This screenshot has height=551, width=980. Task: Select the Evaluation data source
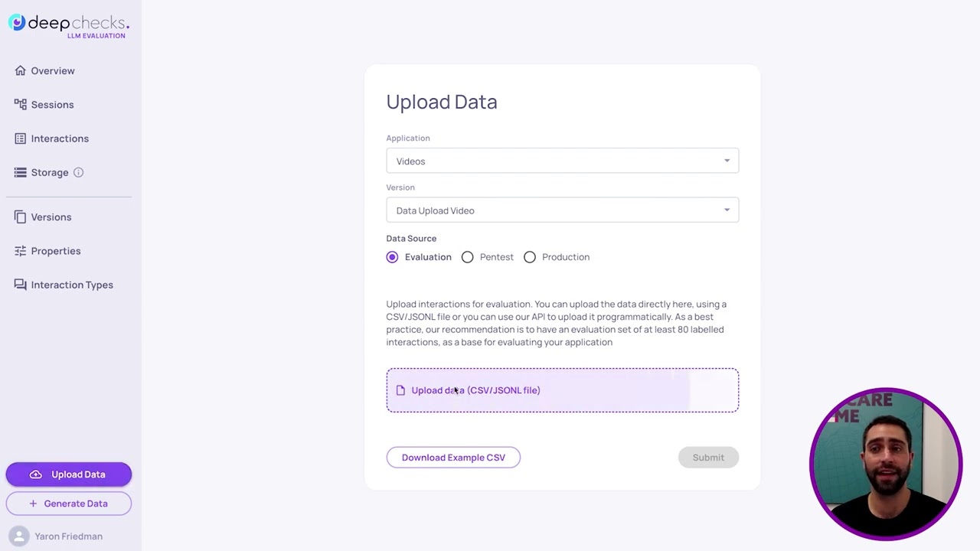pos(392,257)
